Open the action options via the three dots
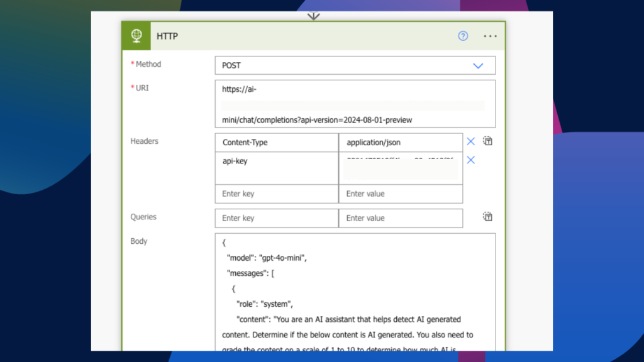This screenshot has width=644, height=362. (x=490, y=36)
